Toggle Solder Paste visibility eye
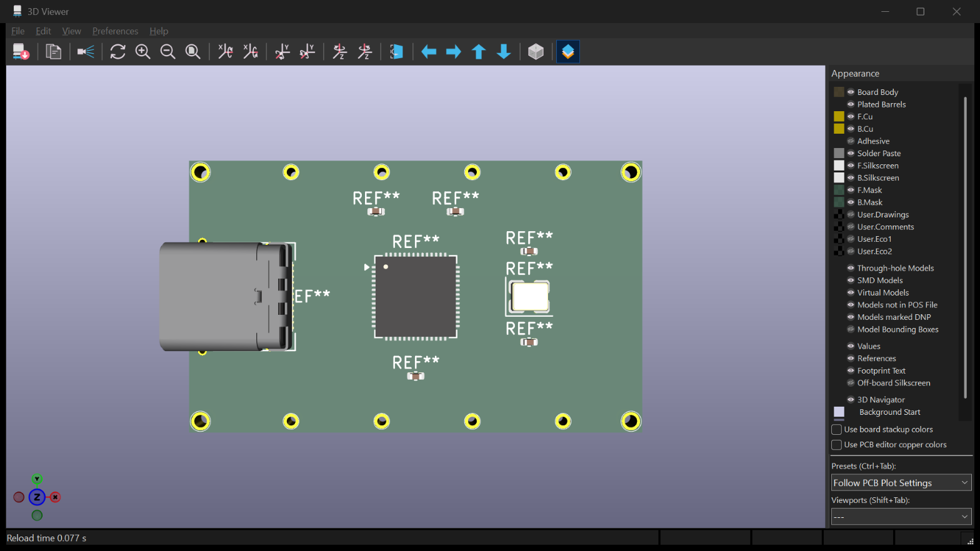 click(x=851, y=153)
